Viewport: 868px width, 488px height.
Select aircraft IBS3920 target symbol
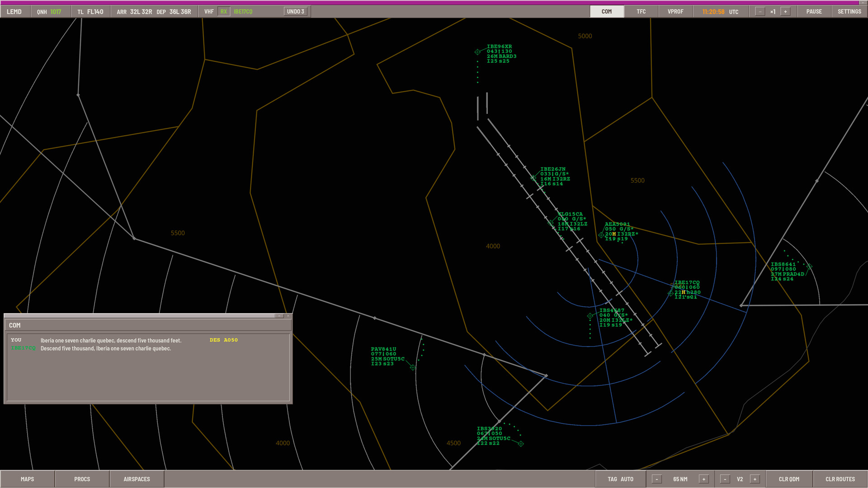521,444
